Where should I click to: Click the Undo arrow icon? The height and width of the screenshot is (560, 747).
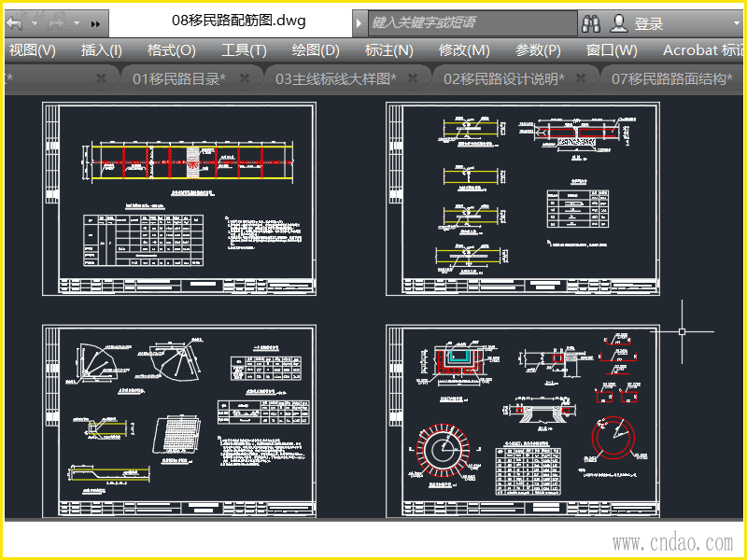(x=15, y=22)
